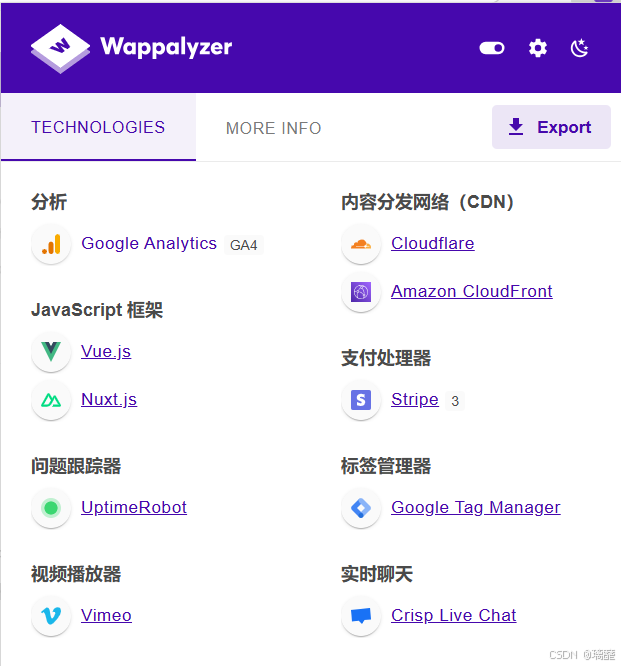Screen dimensions: 621x666
Task: Click the Wappalyzer logo icon
Action: tap(60, 48)
